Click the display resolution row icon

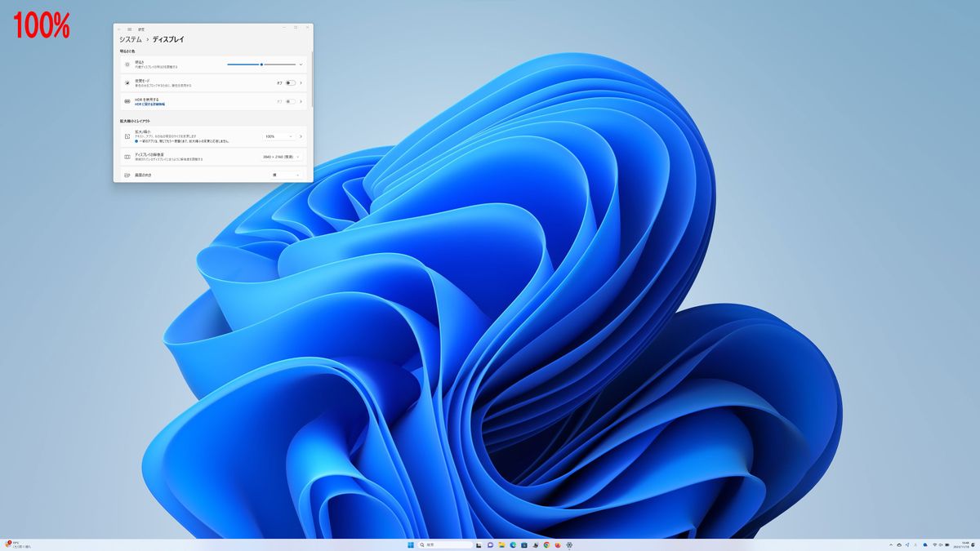tap(127, 156)
